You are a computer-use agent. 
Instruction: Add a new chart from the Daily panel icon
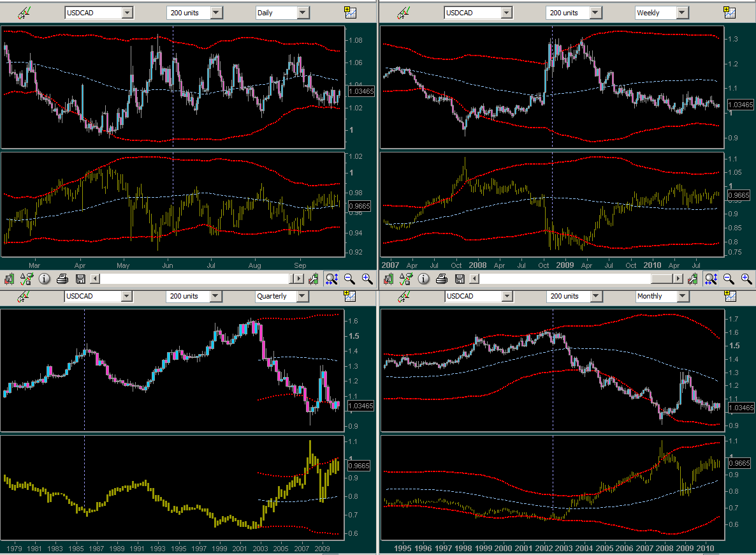point(351,13)
